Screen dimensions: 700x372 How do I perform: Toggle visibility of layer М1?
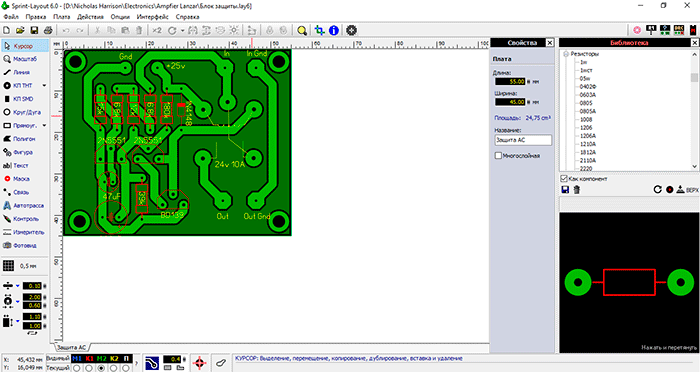point(77,359)
